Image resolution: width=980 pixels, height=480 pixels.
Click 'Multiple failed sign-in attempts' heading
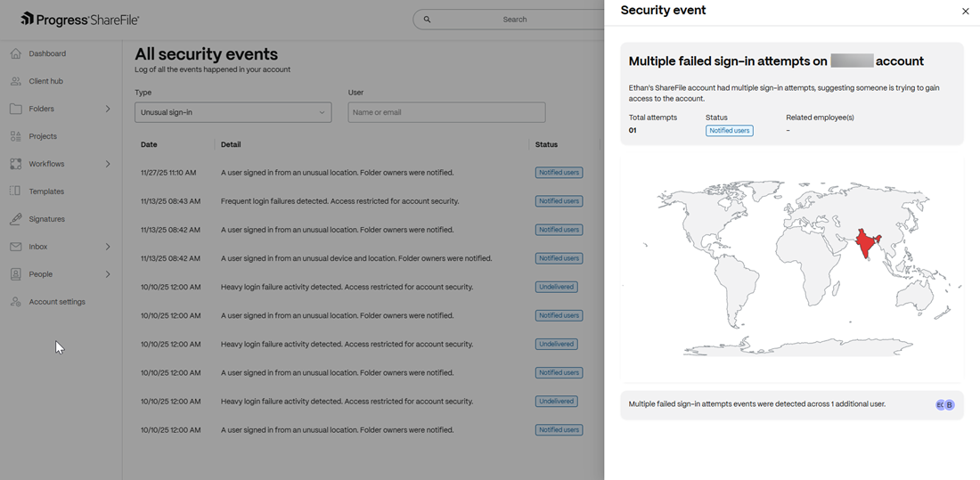point(776,61)
